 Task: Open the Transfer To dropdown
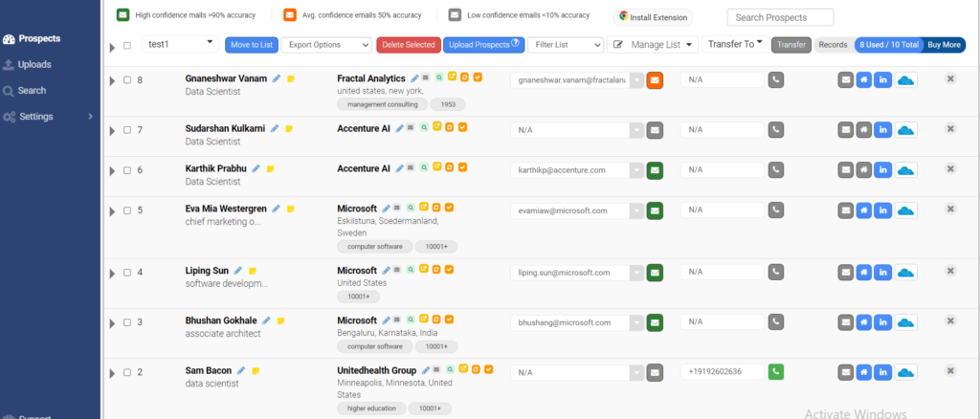coord(735,44)
